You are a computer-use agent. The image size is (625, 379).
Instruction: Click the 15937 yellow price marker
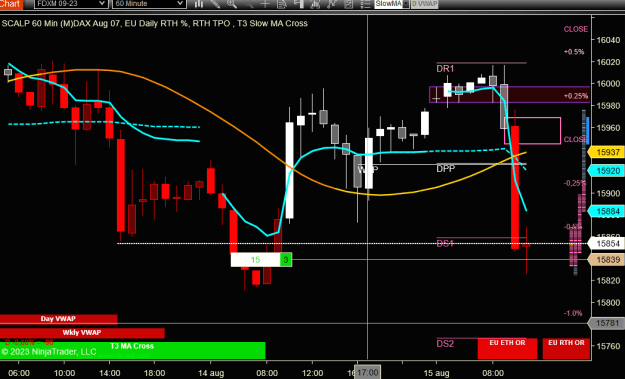coord(607,152)
